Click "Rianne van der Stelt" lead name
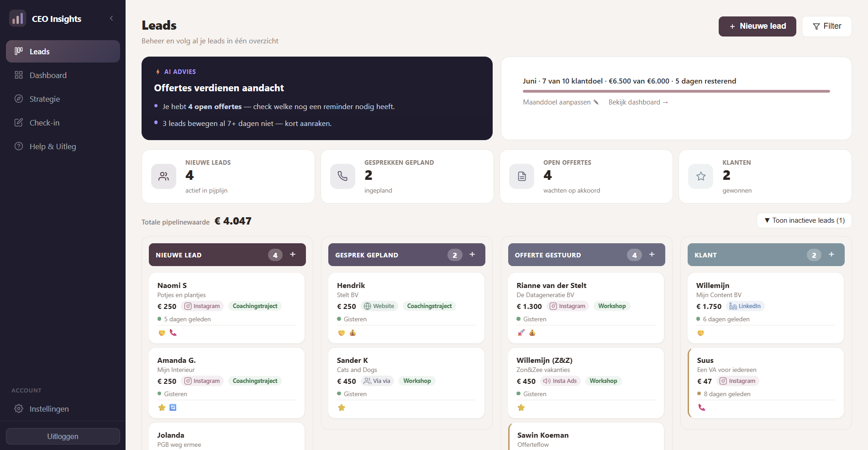The image size is (868, 450). point(552,285)
